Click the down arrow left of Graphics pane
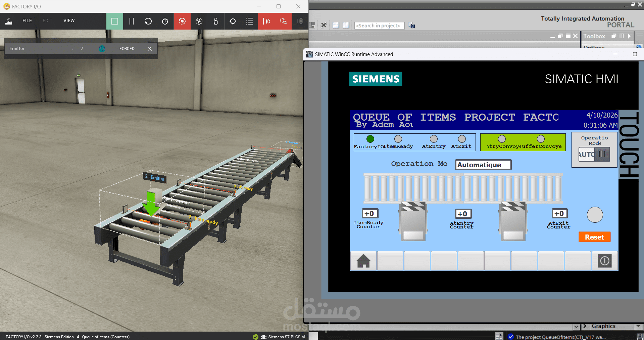The width and height of the screenshot is (644, 340). pyautogui.click(x=576, y=326)
